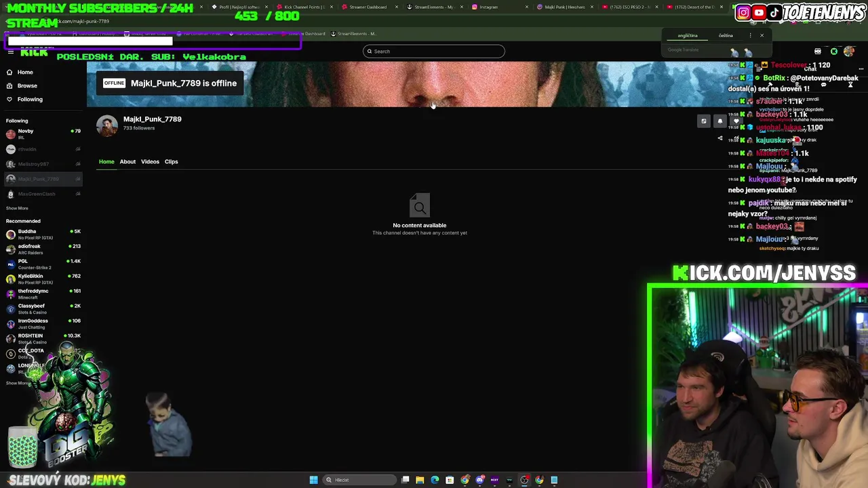Open Kick Channel Points browser tab
The height and width of the screenshot is (488, 868).
coord(306,7)
